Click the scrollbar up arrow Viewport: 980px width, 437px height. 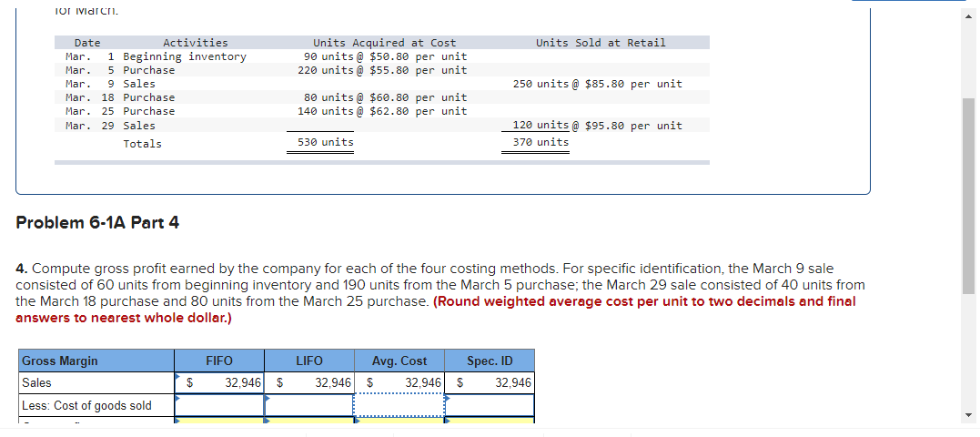[x=969, y=15]
